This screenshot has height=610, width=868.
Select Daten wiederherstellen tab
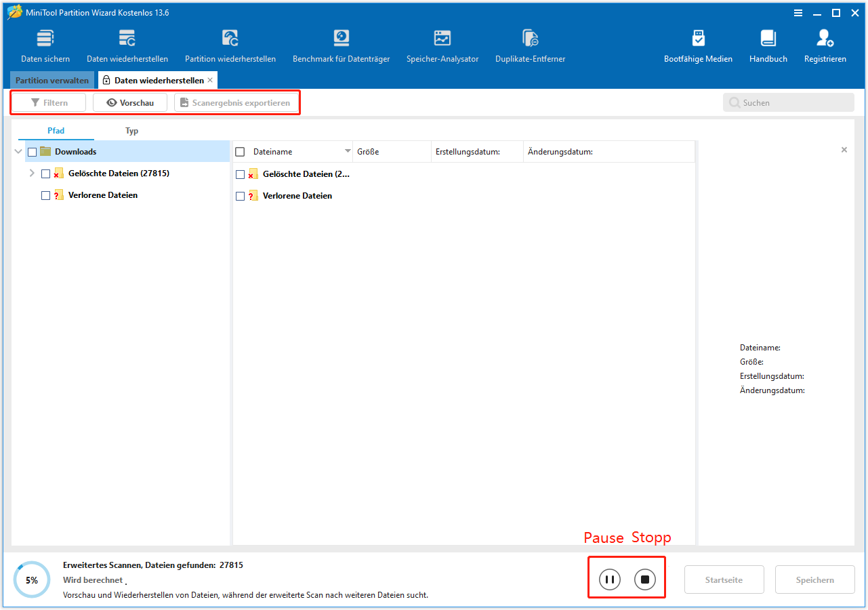click(159, 80)
